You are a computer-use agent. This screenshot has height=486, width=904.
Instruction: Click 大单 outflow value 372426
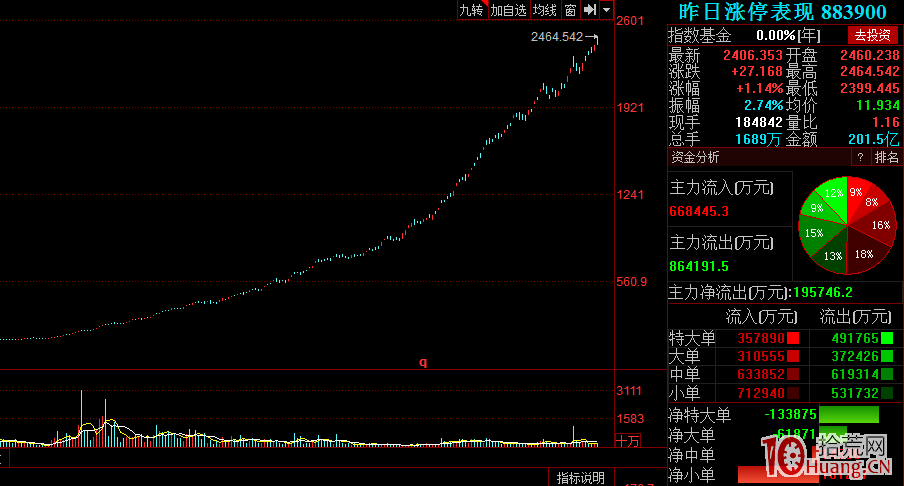(855, 356)
